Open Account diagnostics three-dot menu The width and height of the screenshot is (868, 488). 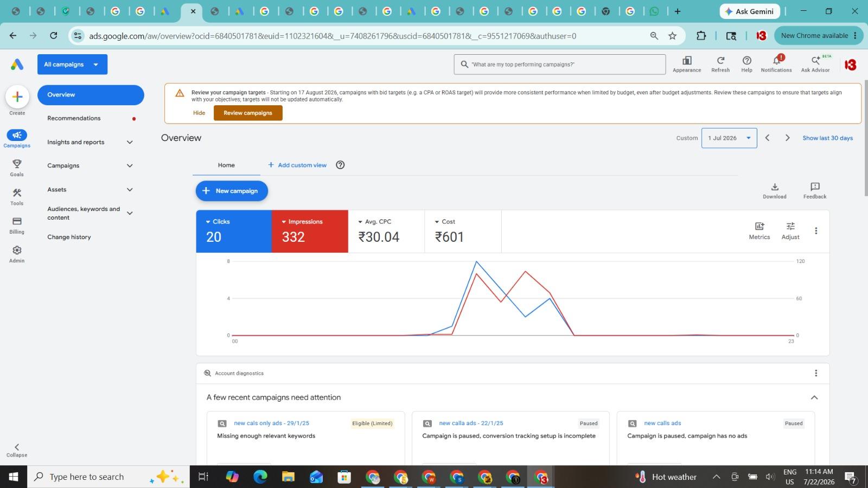pos(816,373)
